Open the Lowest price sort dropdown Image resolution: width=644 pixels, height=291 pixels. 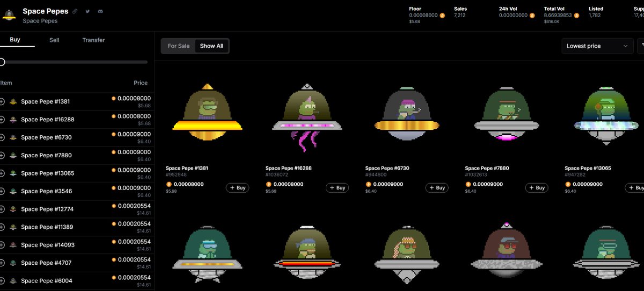point(597,46)
